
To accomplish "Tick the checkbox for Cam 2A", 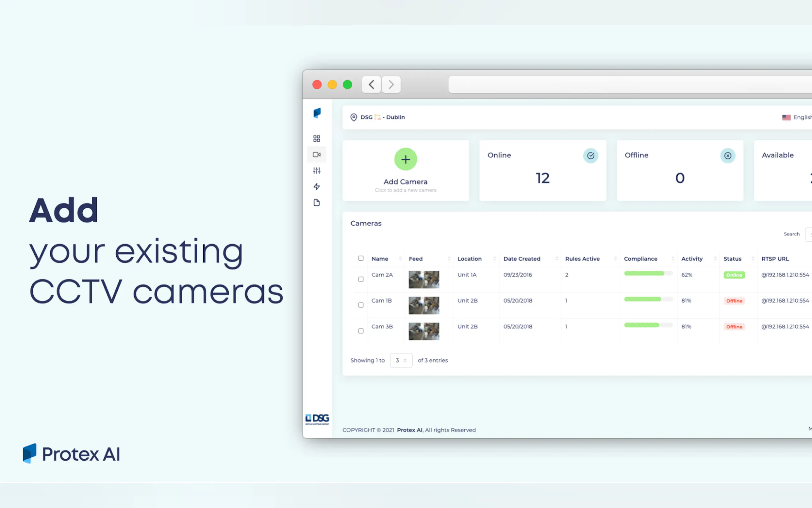I will click(x=361, y=279).
